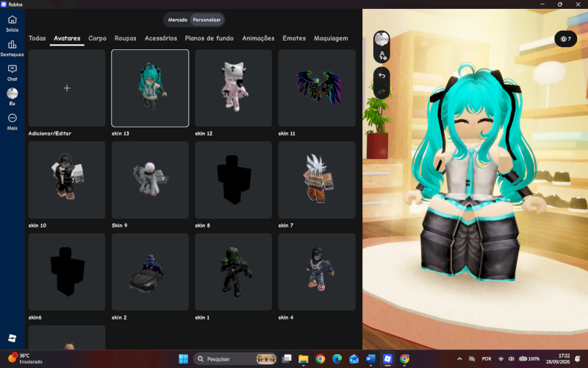Open Microsoft Edge from taskbar
Image resolution: width=588 pixels, height=368 pixels.
click(x=337, y=359)
